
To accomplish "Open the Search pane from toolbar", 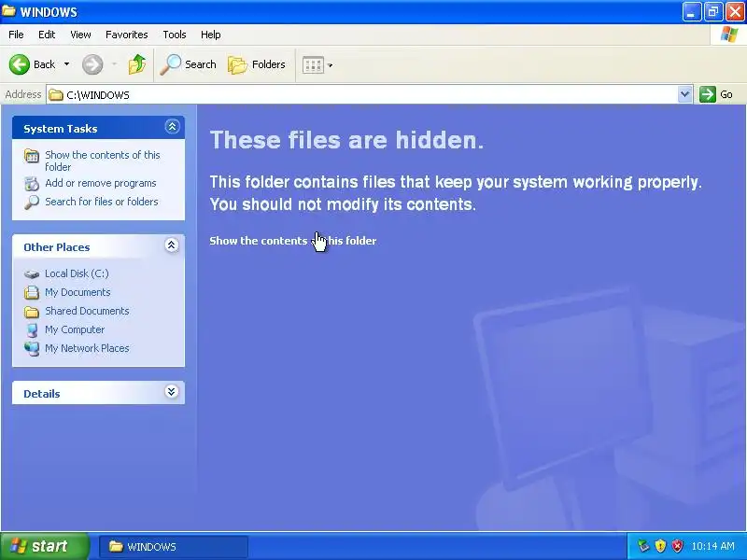I will coord(189,64).
